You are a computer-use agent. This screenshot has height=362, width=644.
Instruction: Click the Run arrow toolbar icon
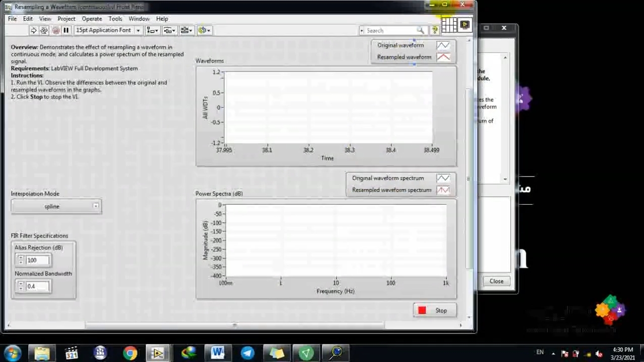click(x=34, y=31)
